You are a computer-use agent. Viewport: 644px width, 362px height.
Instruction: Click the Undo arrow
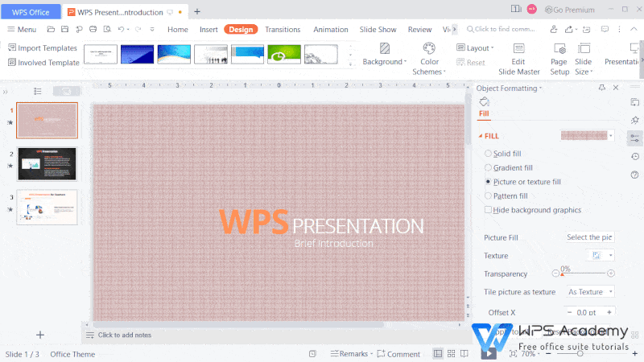tap(121, 29)
